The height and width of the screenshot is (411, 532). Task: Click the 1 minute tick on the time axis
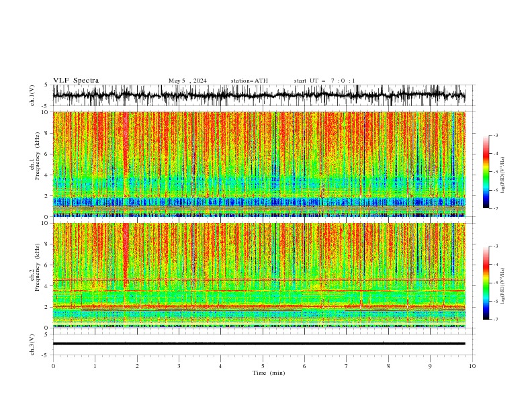click(95, 366)
